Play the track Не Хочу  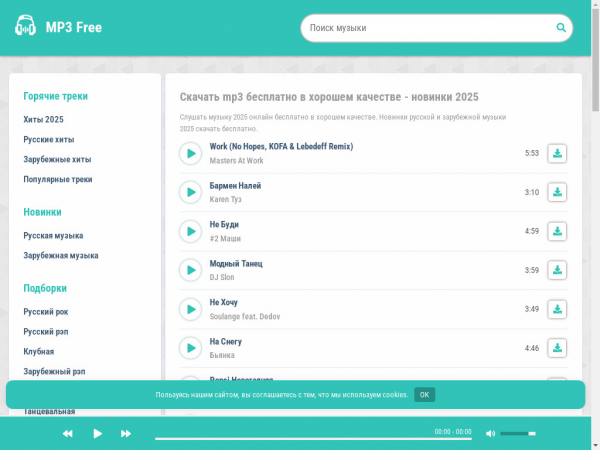coord(190,309)
